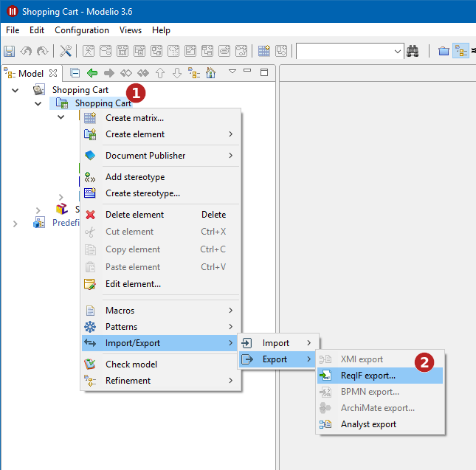Choose Check model
This screenshot has height=470, width=476.
coord(161,364)
